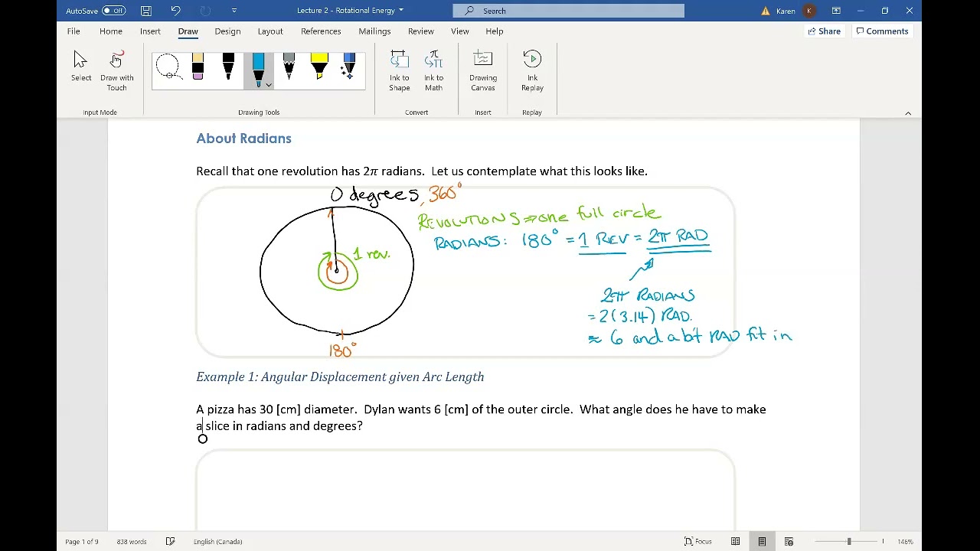The image size is (980, 551).
Task: Switch to the Review tab
Action: click(420, 31)
